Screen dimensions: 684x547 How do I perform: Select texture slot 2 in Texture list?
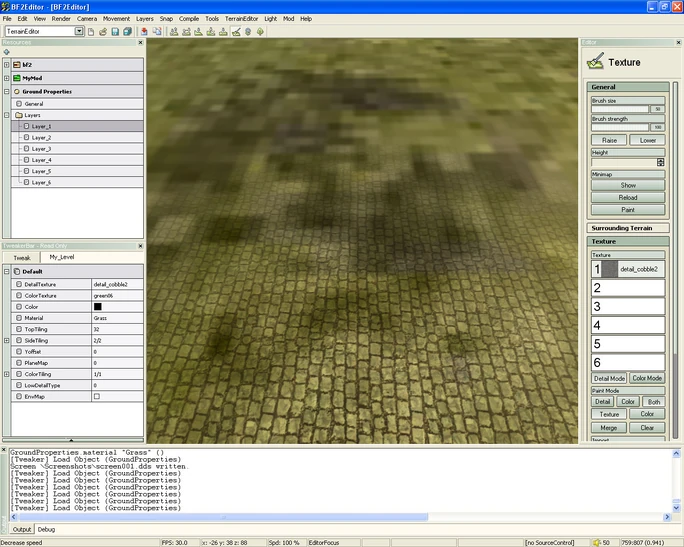coord(627,288)
